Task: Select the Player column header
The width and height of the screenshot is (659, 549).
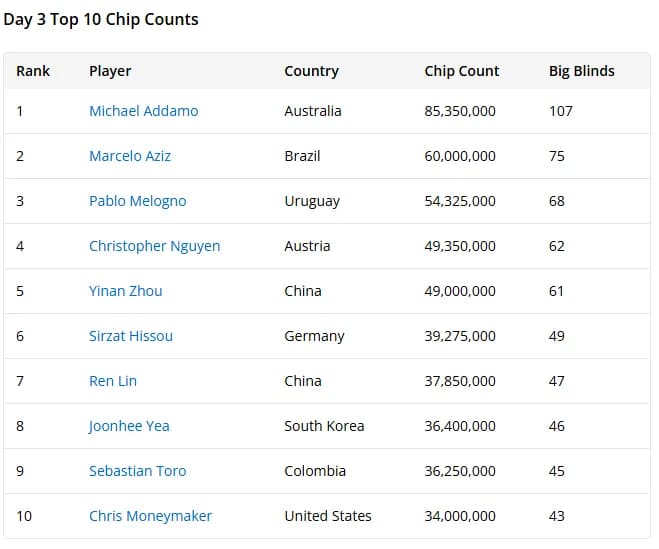Action: [110, 71]
